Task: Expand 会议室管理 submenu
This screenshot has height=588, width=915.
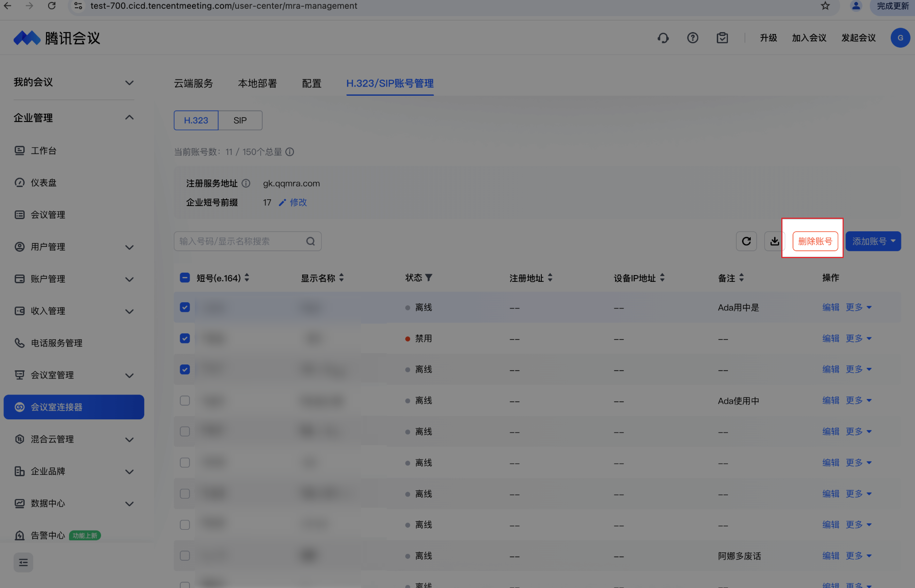Action: pyautogui.click(x=129, y=375)
